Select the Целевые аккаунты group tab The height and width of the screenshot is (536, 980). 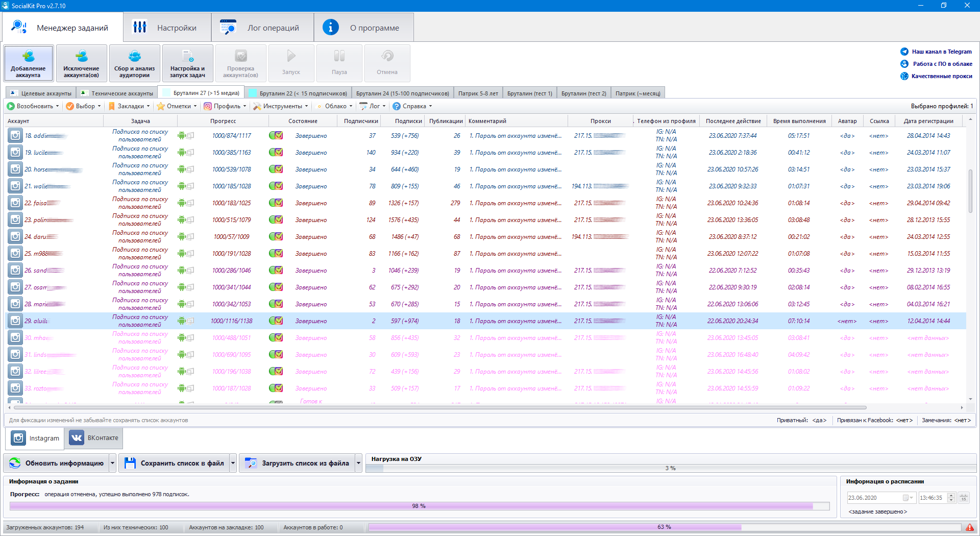click(41, 93)
